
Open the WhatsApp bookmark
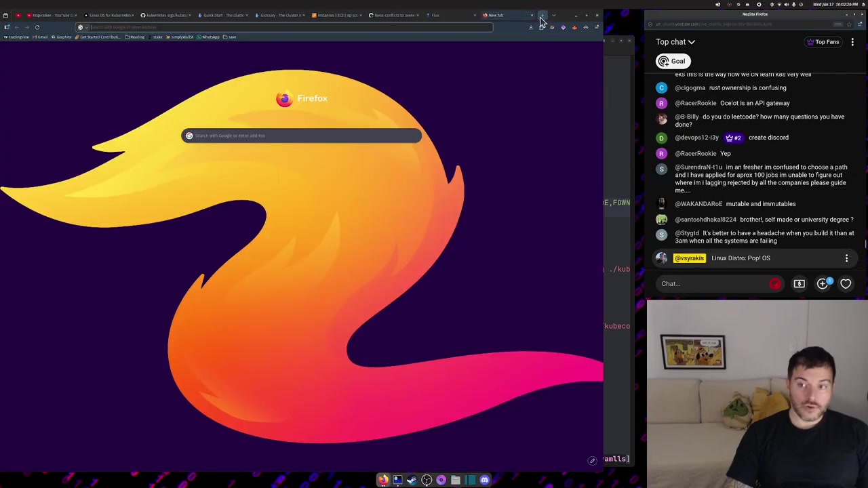click(208, 37)
